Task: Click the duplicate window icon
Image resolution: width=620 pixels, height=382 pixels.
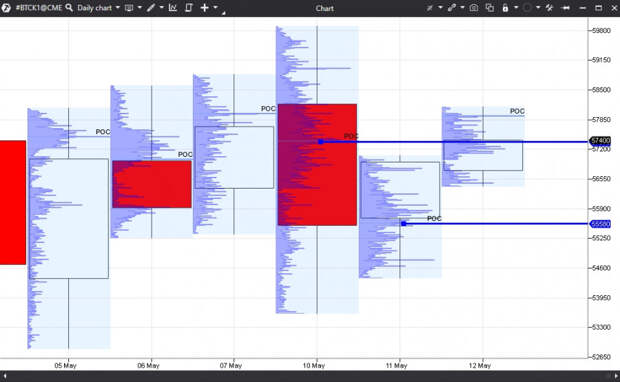Action: point(490,8)
